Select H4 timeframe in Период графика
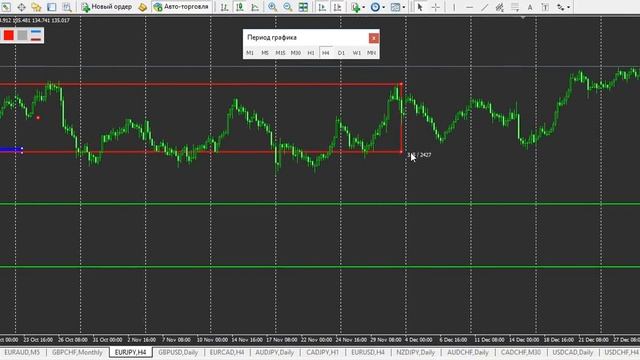The width and height of the screenshot is (640, 360). (326, 53)
